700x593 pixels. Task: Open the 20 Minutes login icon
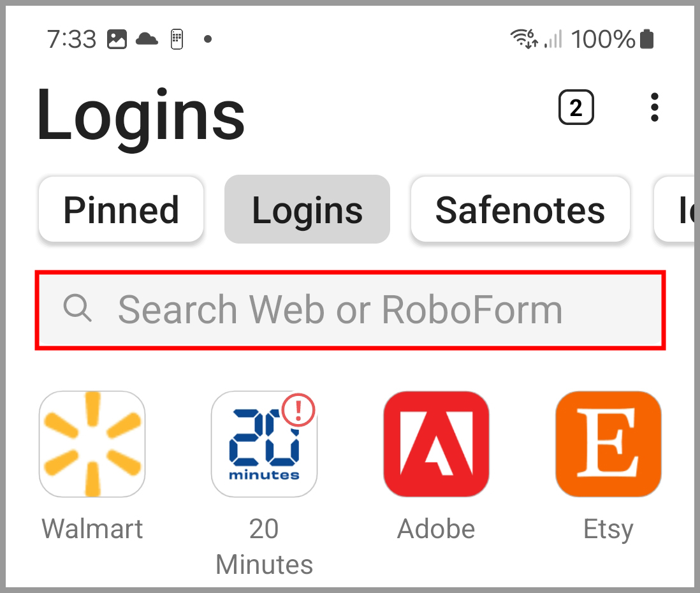tap(264, 444)
